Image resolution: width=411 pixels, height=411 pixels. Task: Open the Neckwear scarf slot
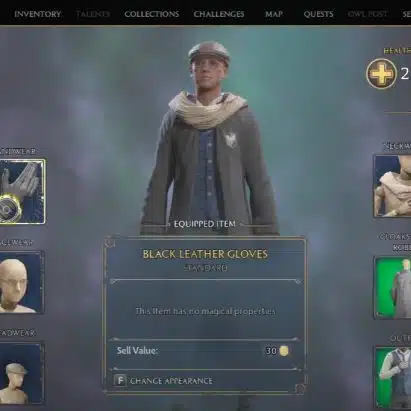coord(392,186)
